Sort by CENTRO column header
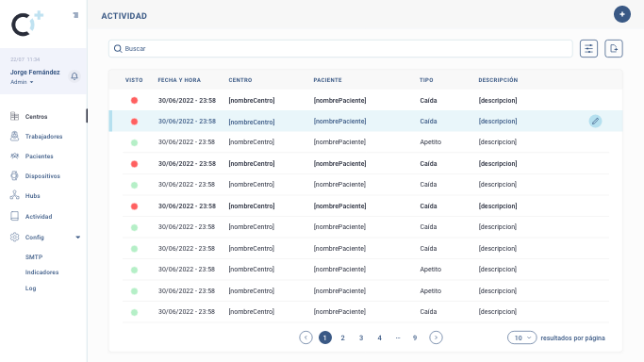This screenshot has width=644, height=362. coord(240,80)
